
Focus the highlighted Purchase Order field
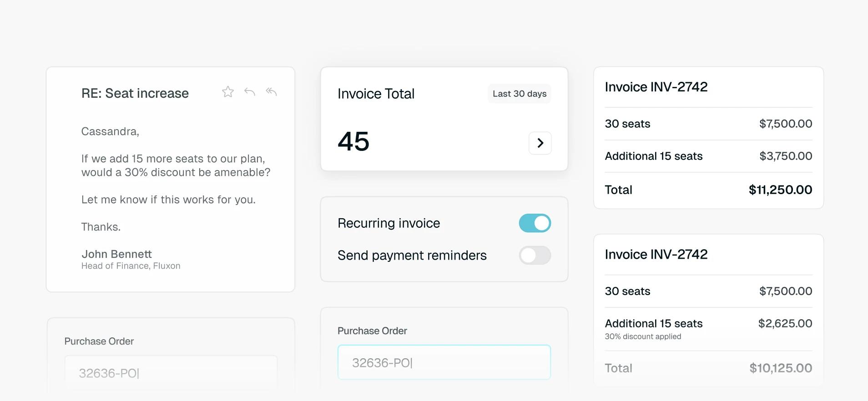point(444,362)
